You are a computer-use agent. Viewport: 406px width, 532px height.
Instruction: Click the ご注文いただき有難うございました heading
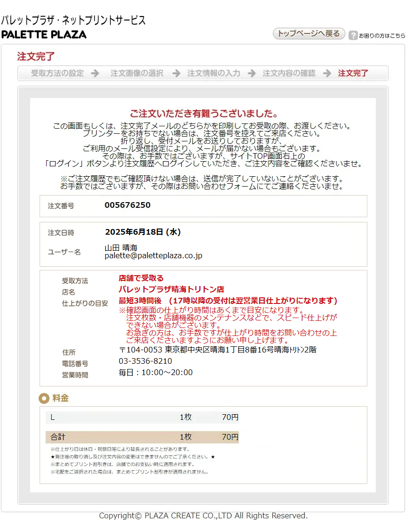204,113
